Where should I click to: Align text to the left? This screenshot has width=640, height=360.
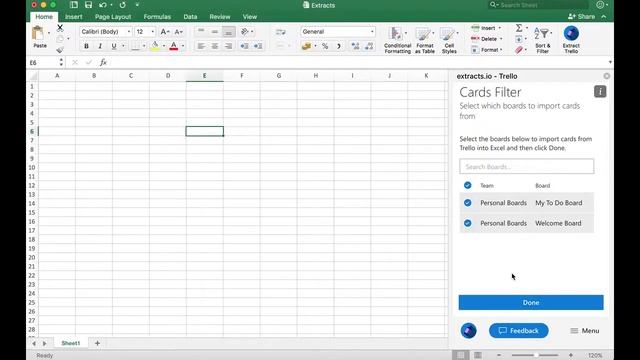(x=201, y=46)
